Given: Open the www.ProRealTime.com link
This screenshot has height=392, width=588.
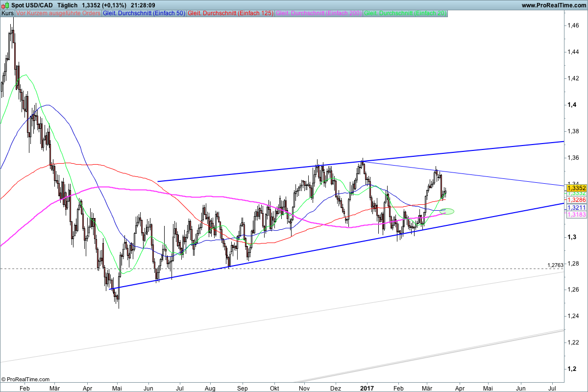Looking at the screenshot, I should (x=553, y=5).
